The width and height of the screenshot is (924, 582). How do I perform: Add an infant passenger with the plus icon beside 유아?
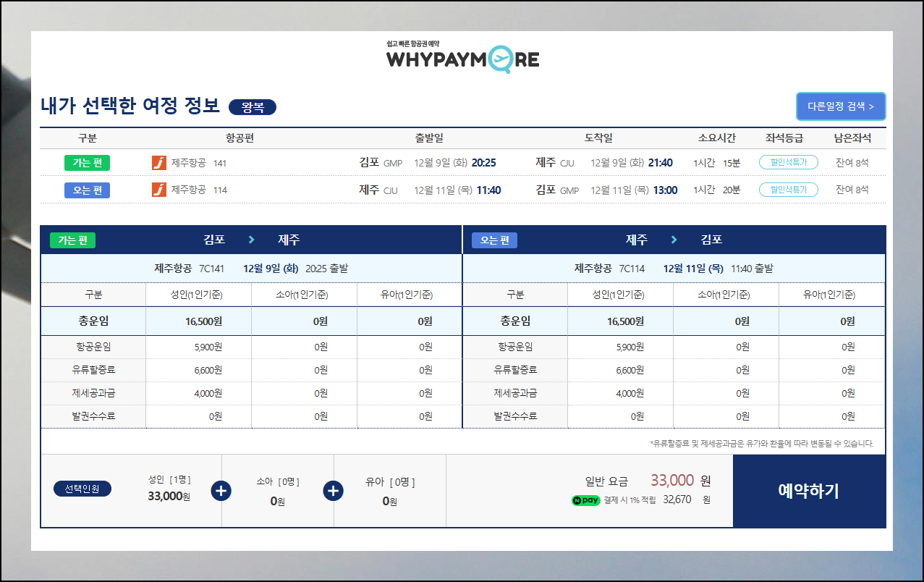[333, 491]
